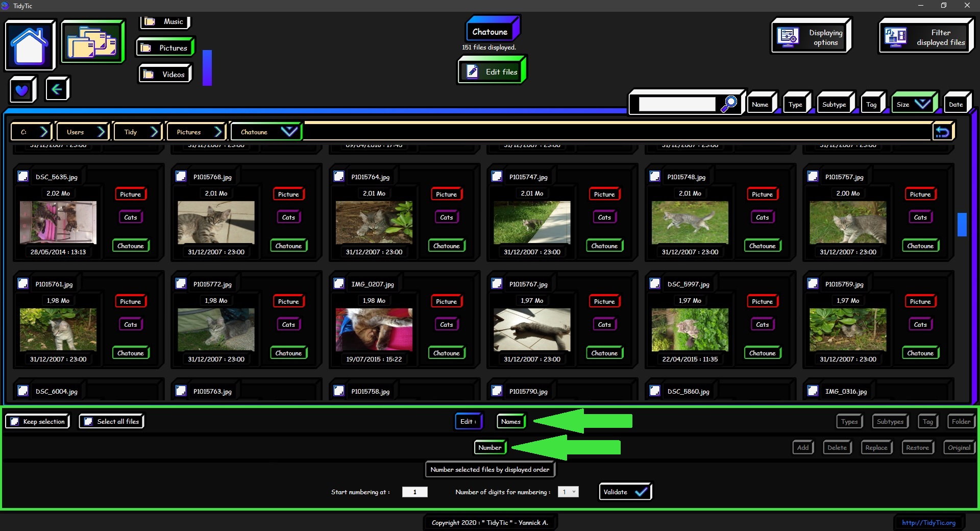Image resolution: width=980 pixels, height=531 pixels.
Task: Click the search text field
Action: (677, 104)
